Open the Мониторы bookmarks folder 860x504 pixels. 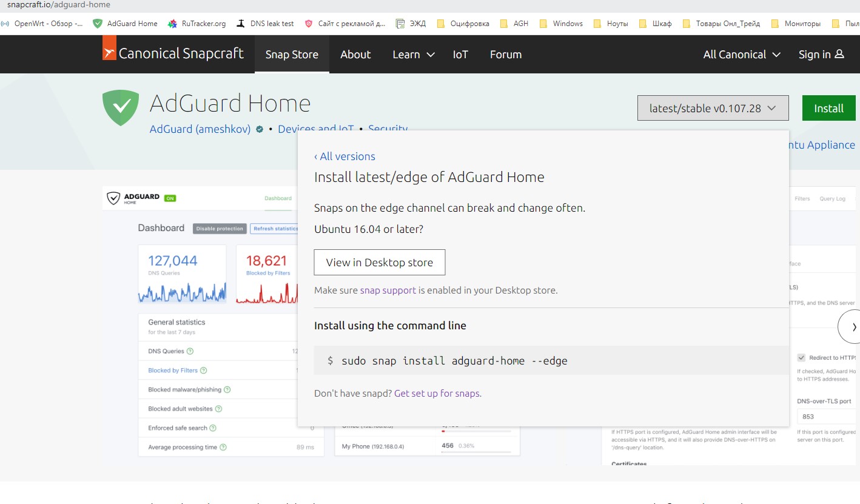point(796,24)
